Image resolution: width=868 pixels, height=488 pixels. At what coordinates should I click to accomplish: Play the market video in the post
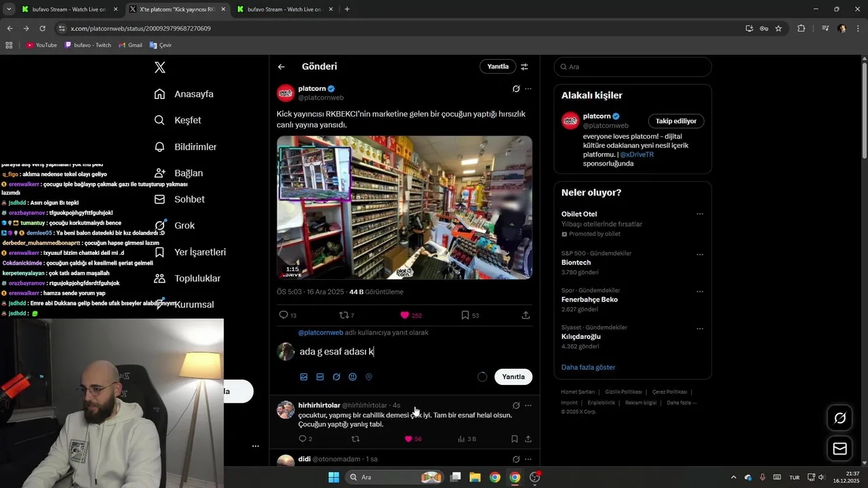(404, 207)
